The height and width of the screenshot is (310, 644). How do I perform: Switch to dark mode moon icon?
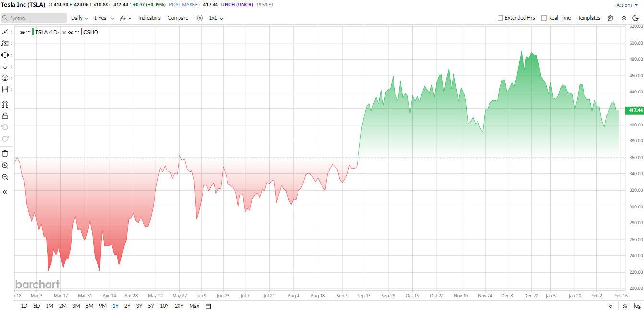tap(636, 18)
